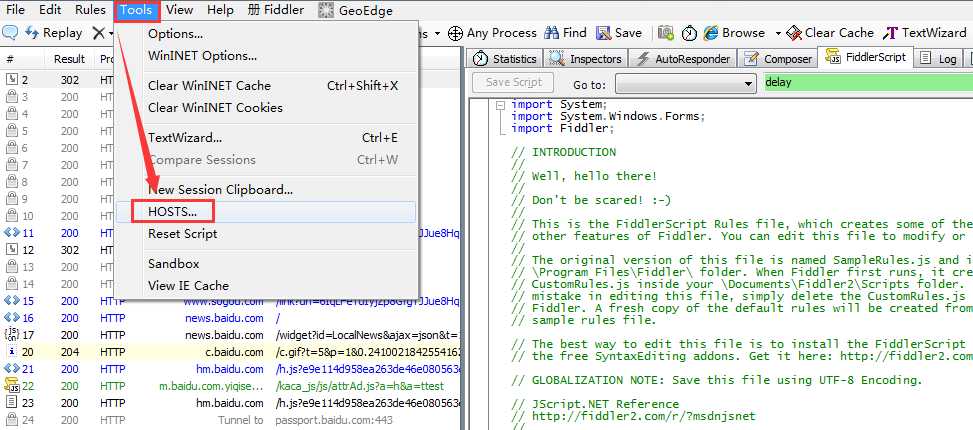Click the '// INTRODUCTION' comment line
The height and width of the screenshot is (430, 973).
[563, 152]
